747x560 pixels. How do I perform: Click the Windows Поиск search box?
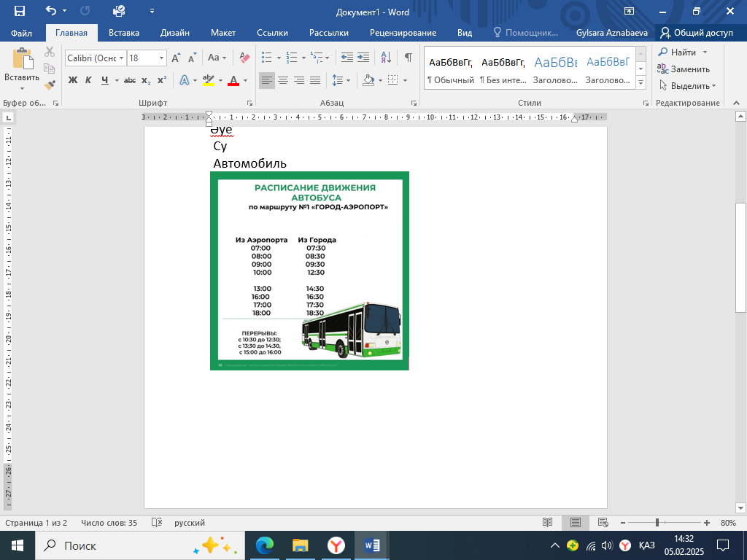click(x=139, y=545)
